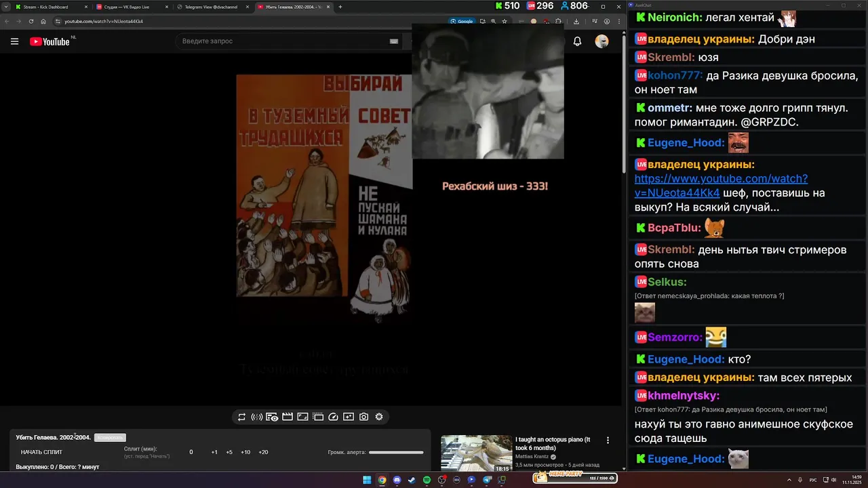Go to the YouTube home logo

tap(50, 41)
